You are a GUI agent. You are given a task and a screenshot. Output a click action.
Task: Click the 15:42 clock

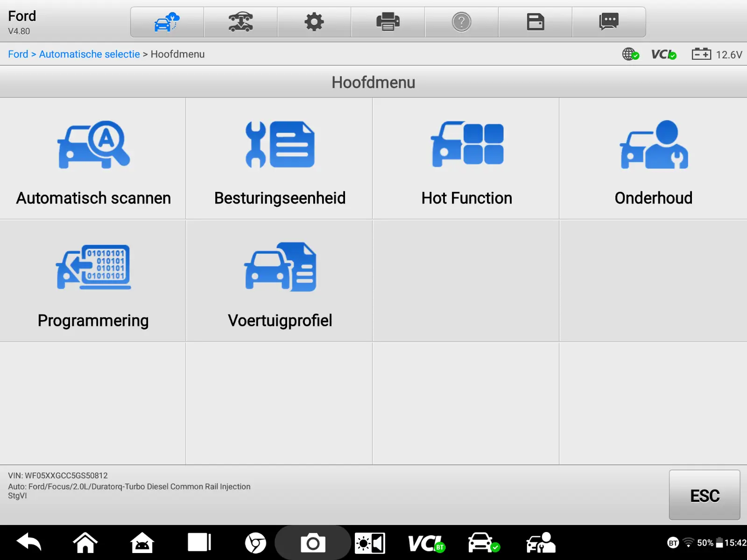click(735, 543)
